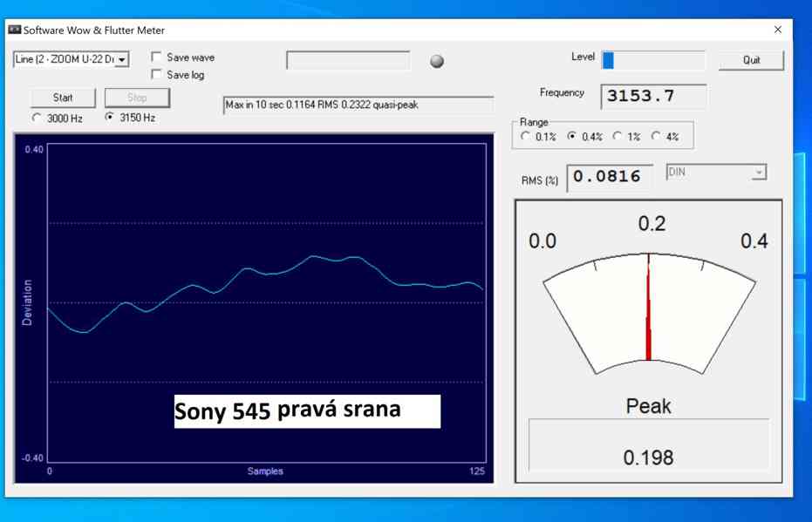Select the 3150 Hz radio button
This screenshot has height=522, width=812.
[x=109, y=118]
